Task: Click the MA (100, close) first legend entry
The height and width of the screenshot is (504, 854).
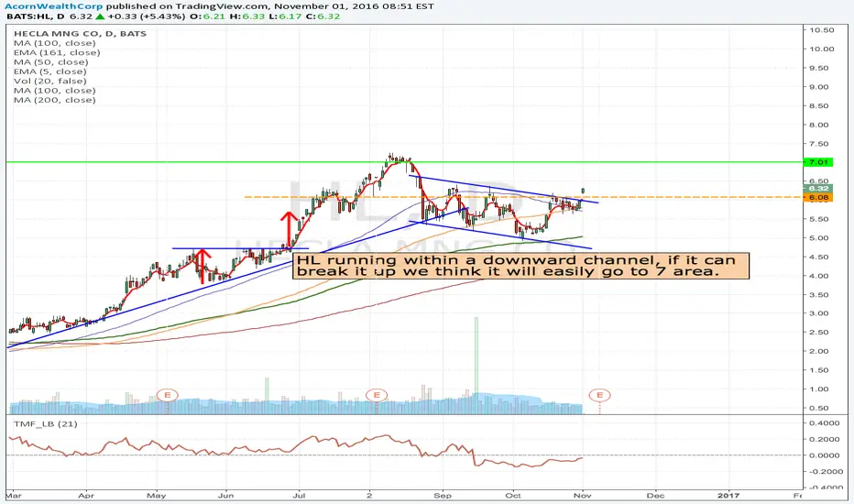Action: [54, 43]
